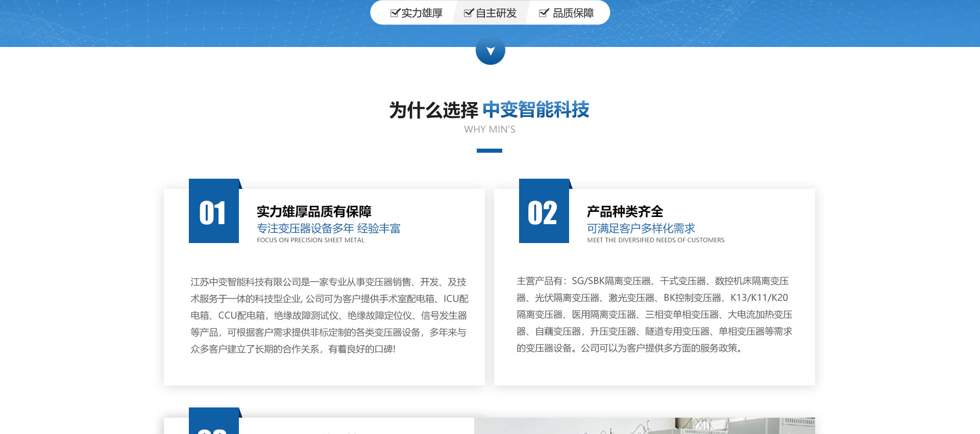Click the 01 number badge
The image size is (980, 434).
213,211
